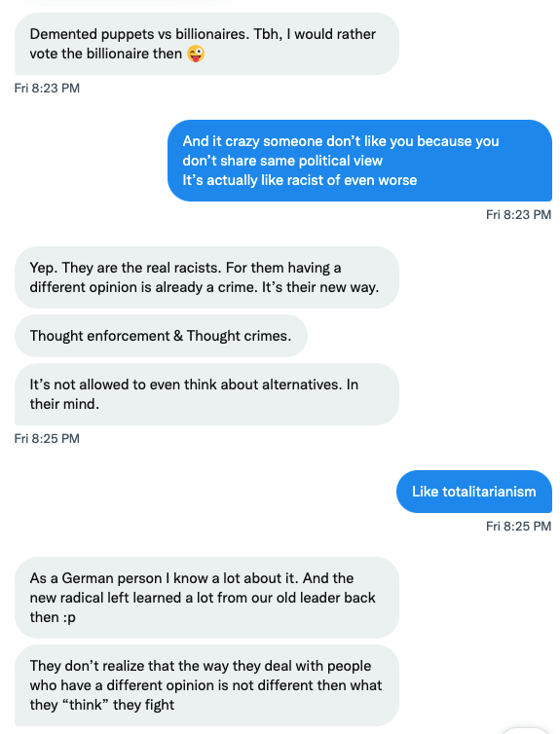Viewport: 560px width, 734px height.
Task: Click the words "their mind." in gray bubble
Action: [64, 404]
